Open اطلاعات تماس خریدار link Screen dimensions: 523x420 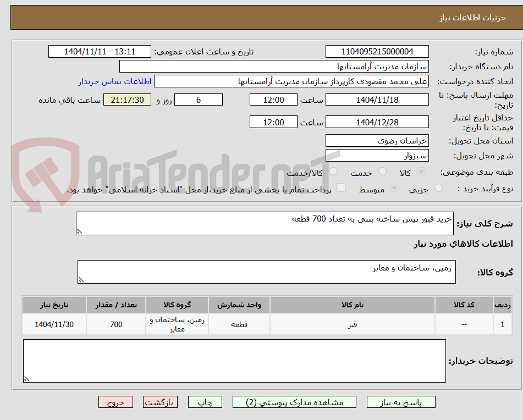tap(115, 81)
